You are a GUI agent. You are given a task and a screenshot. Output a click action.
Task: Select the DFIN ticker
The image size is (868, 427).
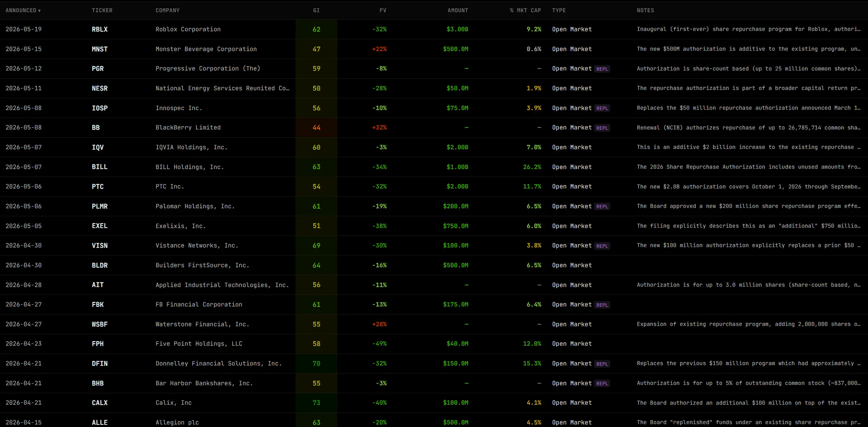[100, 364]
